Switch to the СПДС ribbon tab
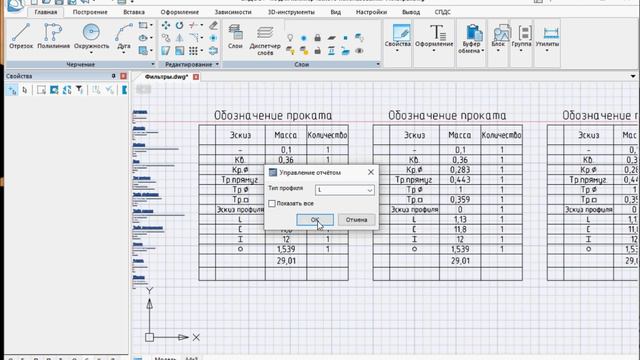This screenshot has height=360, width=640. pyautogui.click(x=442, y=12)
